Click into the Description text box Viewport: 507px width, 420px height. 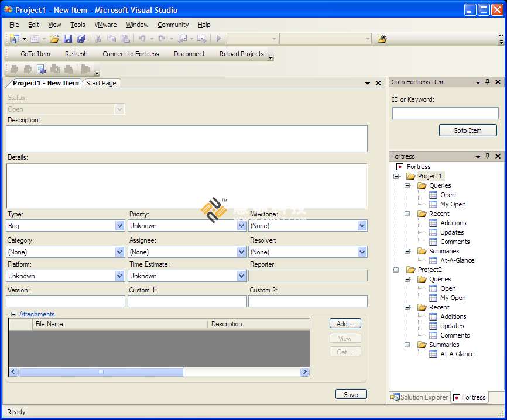[x=187, y=139]
